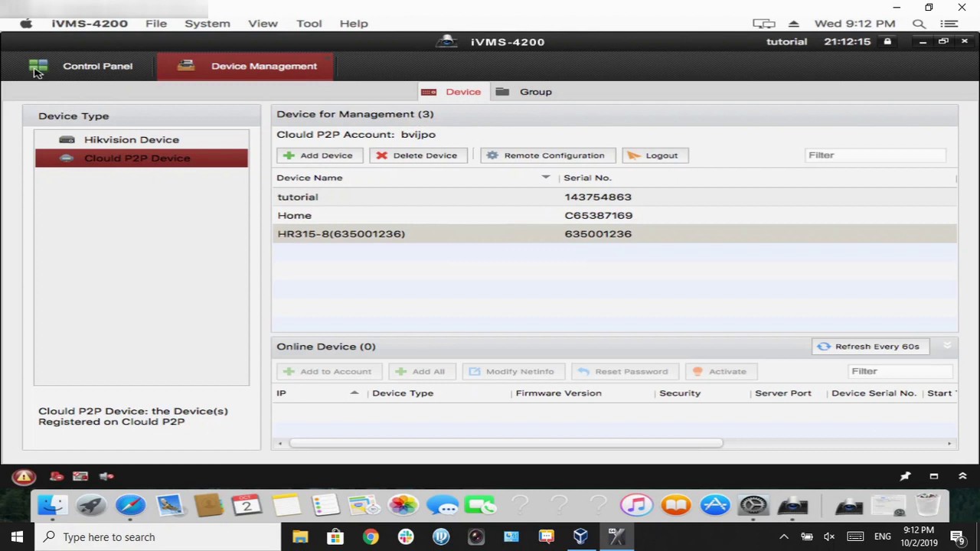The width and height of the screenshot is (980, 551).
Task: Open Launchpad rocket in the dock
Action: pos(91,506)
